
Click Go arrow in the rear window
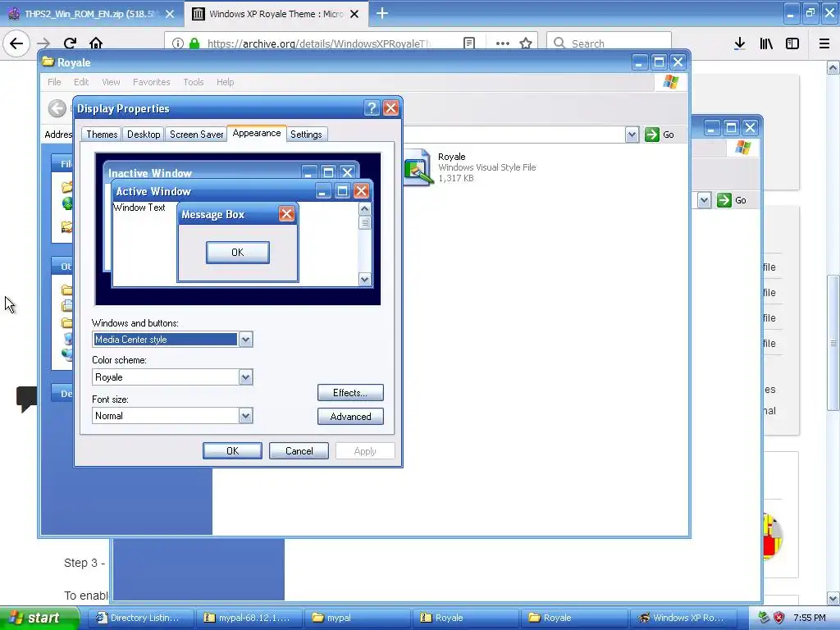click(x=724, y=200)
